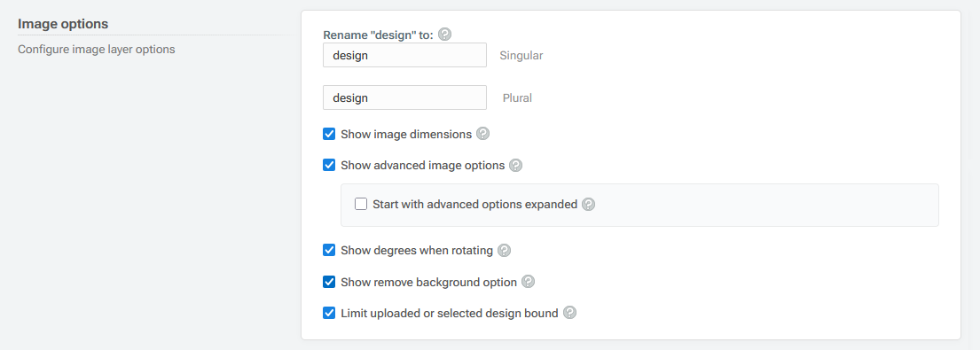
Task: Uncheck Show image dimensions checkbox
Action: pyautogui.click(x=329, y=134)
